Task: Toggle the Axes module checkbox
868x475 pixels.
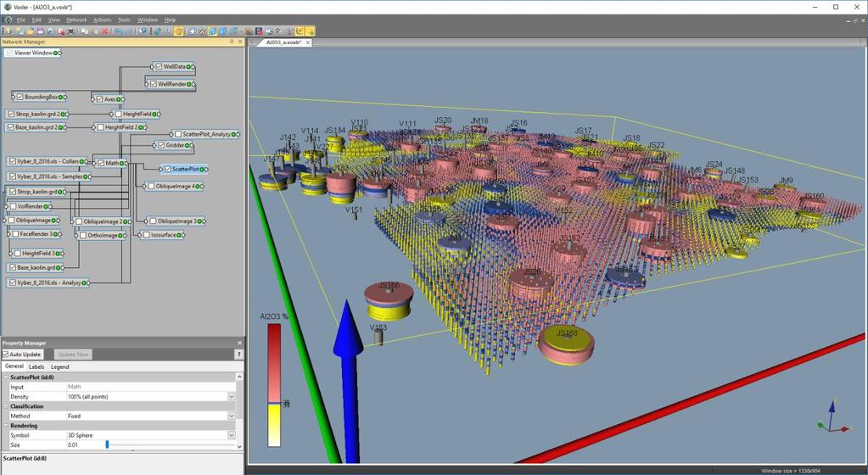Action: point(99,99)
